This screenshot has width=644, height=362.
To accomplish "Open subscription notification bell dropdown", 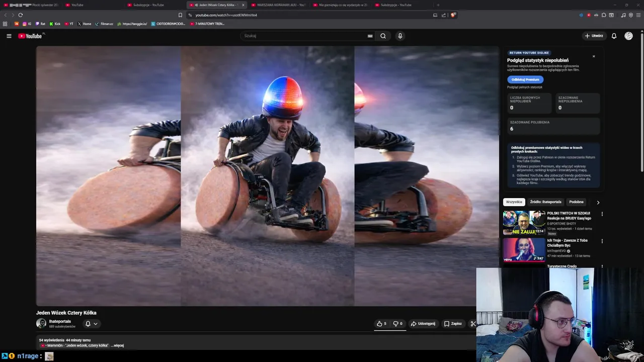I will [x=91, y=324].
